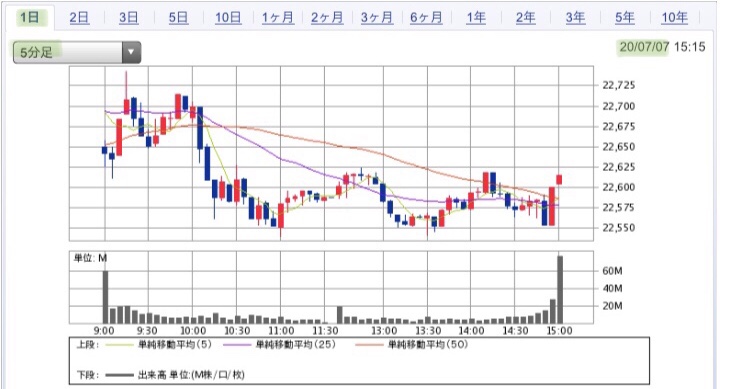The width and height of the screenshot is (729, 389).
Task: View the 6ヶ月 chart range
Action: [426, 18]
